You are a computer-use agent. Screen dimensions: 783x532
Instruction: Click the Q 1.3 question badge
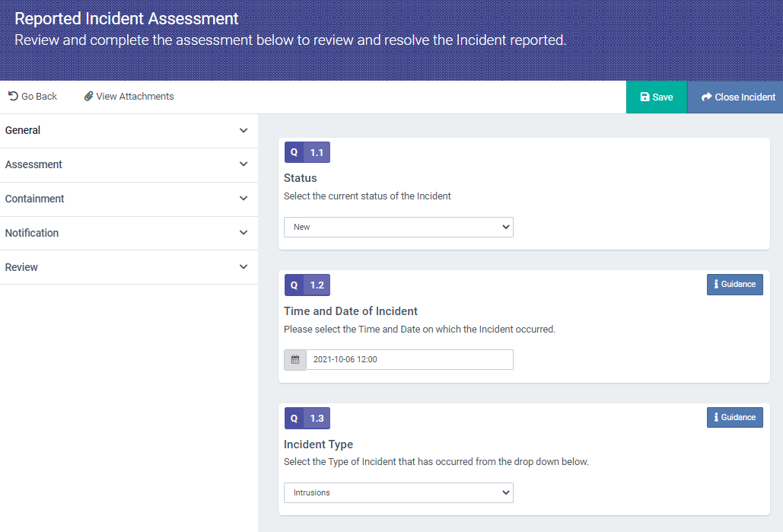click(307, 418)
